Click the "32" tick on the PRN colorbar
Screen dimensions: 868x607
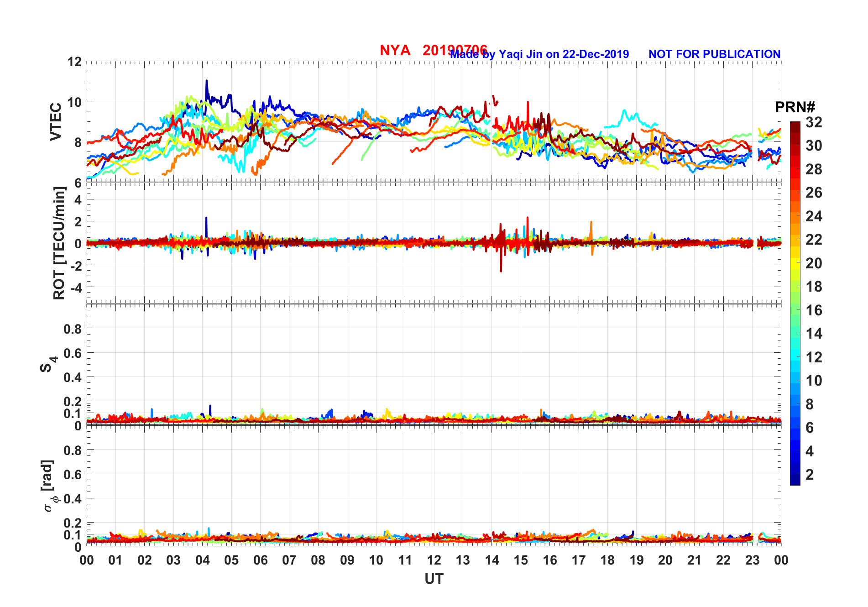click(x=814, y=122)
